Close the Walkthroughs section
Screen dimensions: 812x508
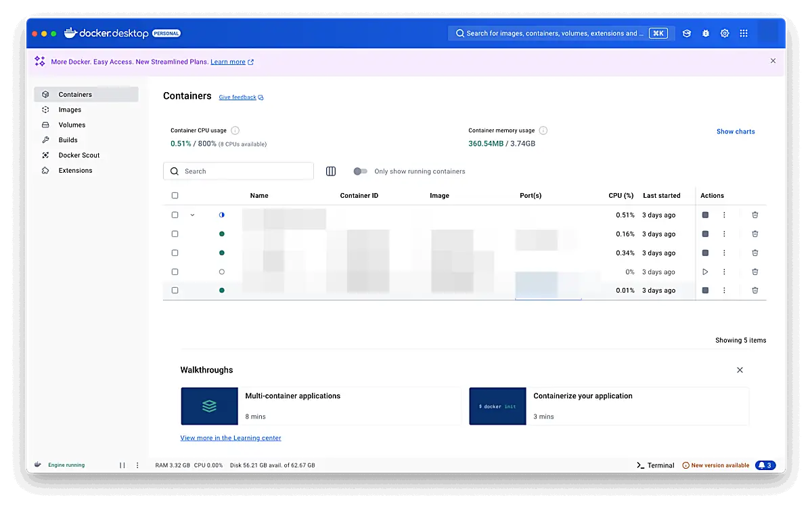pos(740,370)
